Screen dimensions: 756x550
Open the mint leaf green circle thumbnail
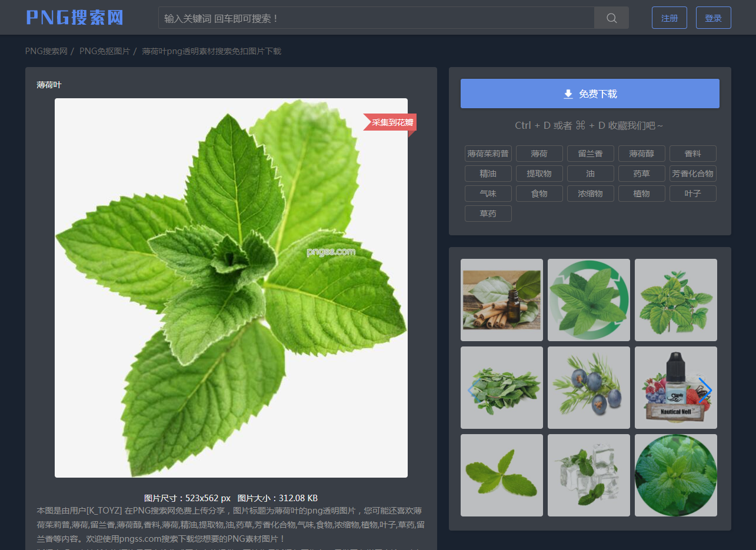click(589, 300)
